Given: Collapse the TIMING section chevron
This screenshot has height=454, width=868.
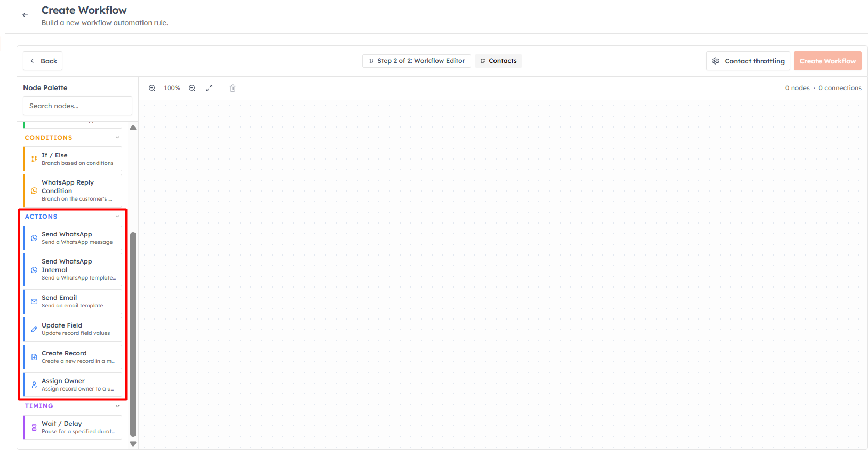Looking at the screenshot, I should (x=118, y=406).
